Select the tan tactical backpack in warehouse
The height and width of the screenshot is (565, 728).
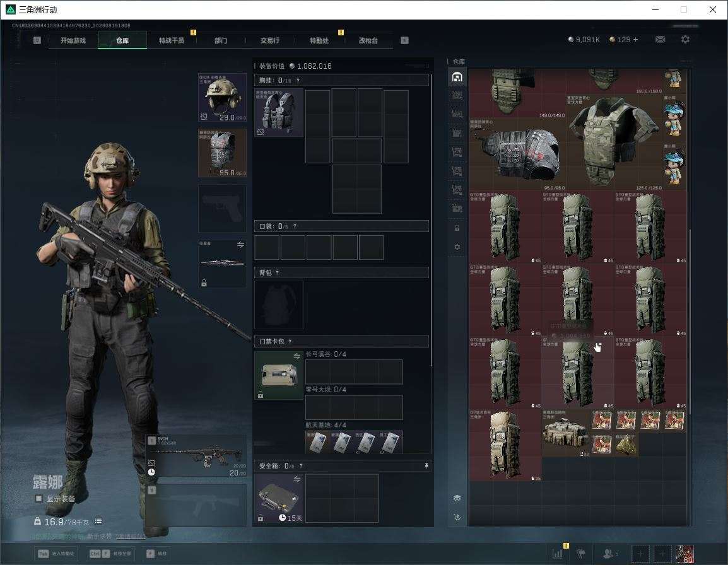(505, 445)
